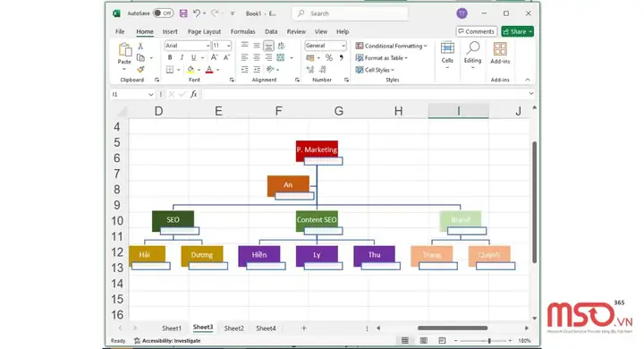Toggle Underline formatting

(x=193, y=57)
